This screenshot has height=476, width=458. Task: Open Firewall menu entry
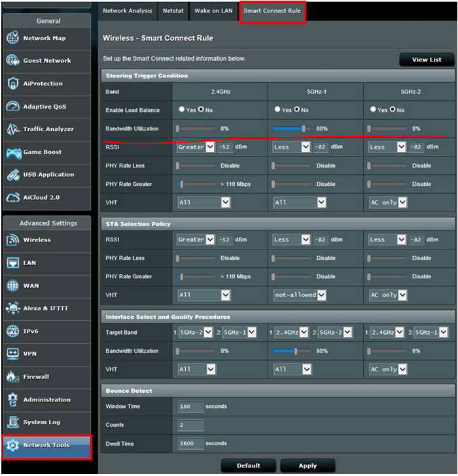tap(46, 376)
